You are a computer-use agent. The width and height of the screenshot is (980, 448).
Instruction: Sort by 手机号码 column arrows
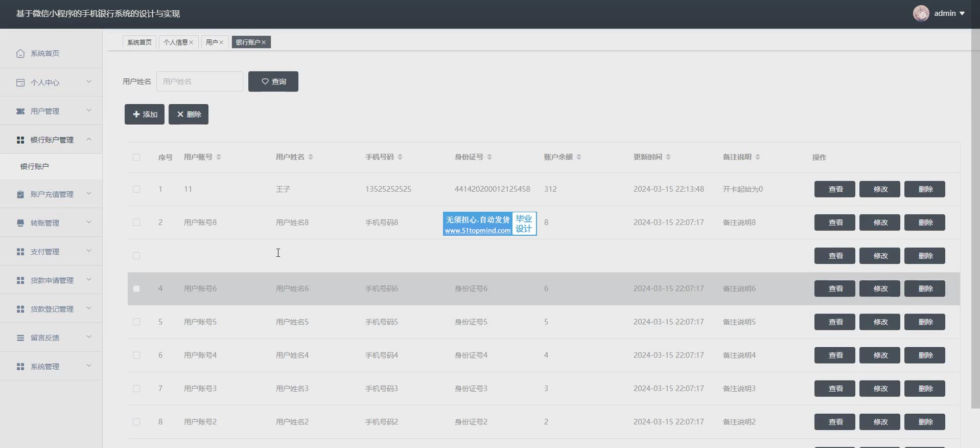point(400,157)
